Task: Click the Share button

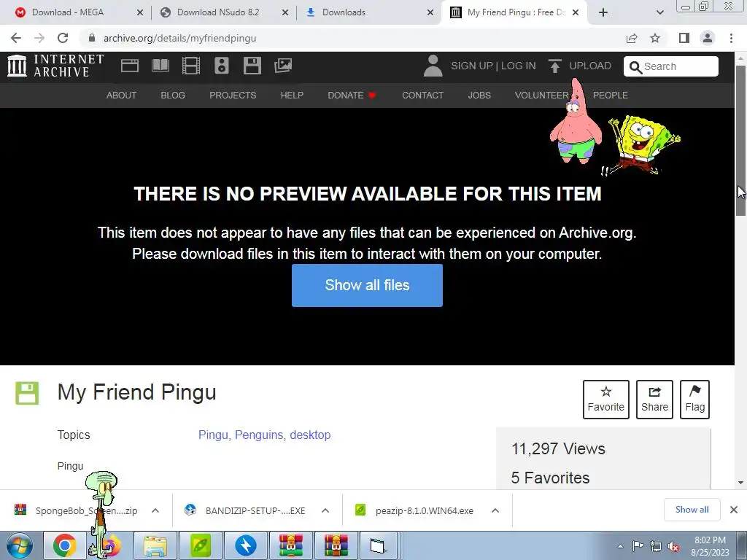Action: (654, 400)
